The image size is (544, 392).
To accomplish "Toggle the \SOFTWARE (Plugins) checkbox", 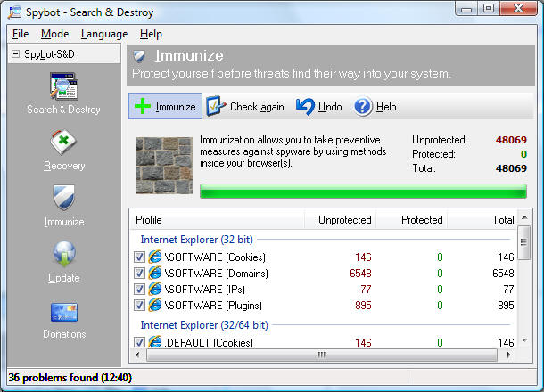I will [x=139, y=306].
